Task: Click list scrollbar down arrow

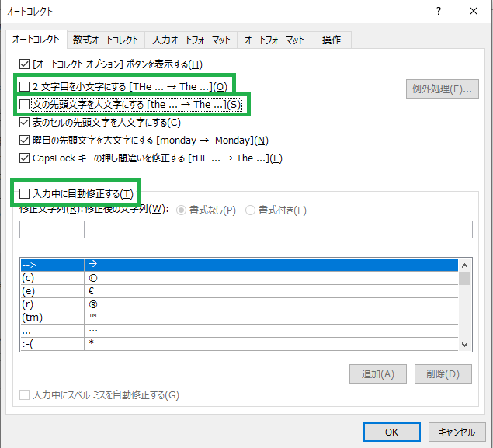Action: pos(465,344)
